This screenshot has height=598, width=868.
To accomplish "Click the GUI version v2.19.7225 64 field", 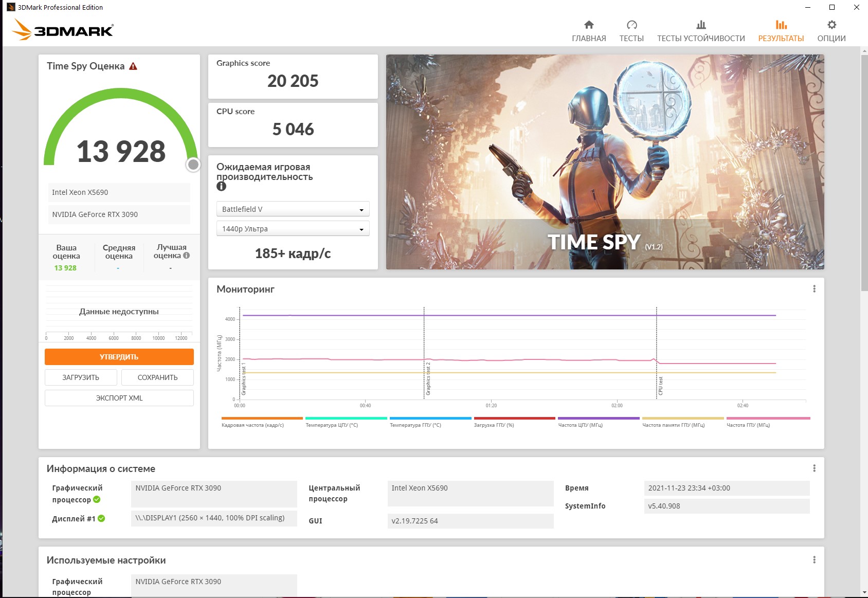I will (x=471, y=521).
